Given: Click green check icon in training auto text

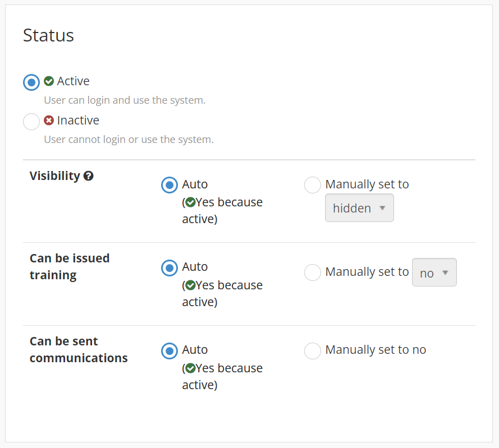Looking at the screenshot, I should coord(190,285).
